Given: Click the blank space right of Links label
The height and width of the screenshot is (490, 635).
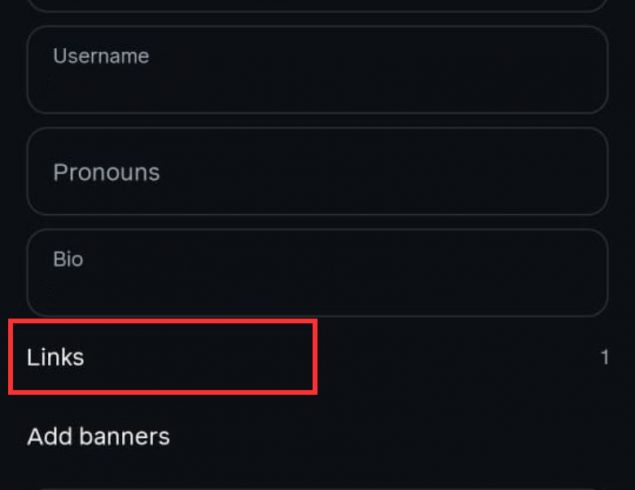Looking at the screenshot, I should (450, 357).
